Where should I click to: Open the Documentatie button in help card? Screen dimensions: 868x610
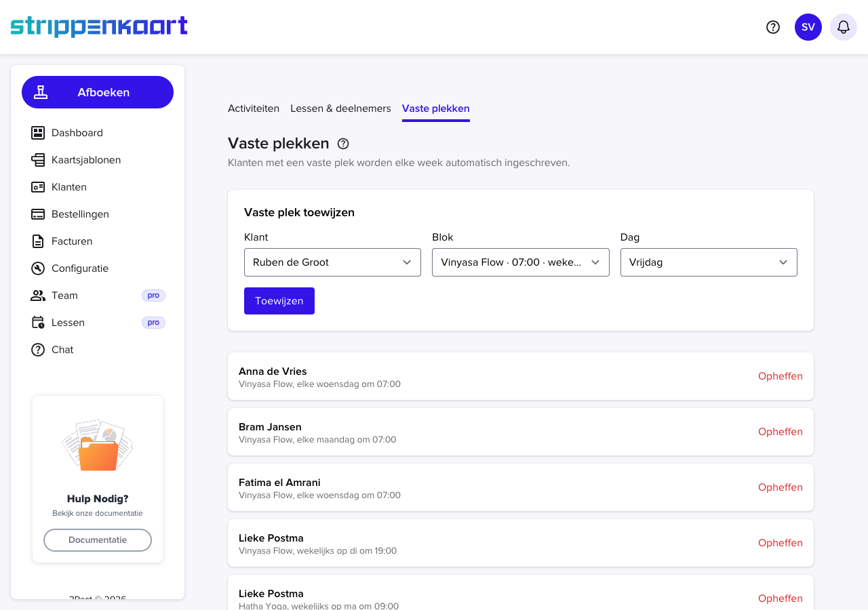point(98,540)
